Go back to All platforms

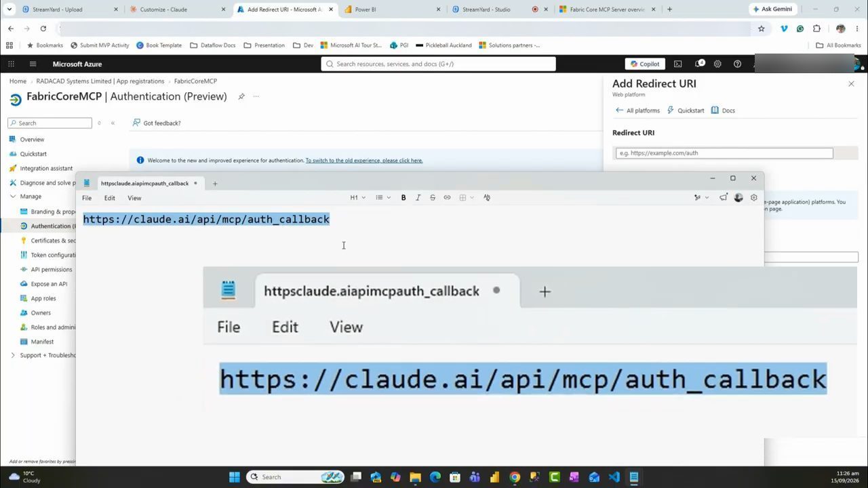[x=637, y=110]
